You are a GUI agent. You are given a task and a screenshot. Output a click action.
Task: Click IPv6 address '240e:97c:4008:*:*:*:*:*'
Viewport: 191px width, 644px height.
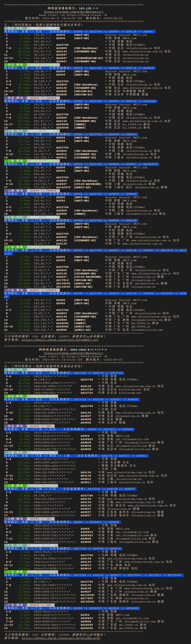point(54,568)
